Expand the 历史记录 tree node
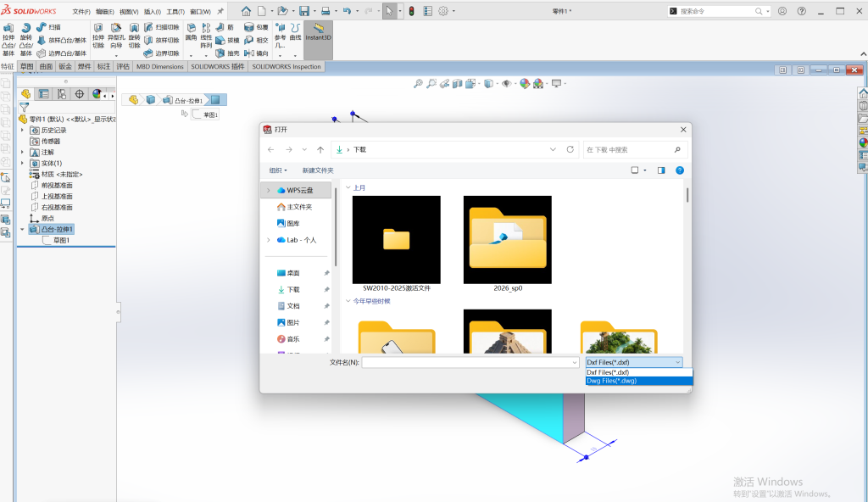Image resolution: width=868 pixels, height=502 pixels. tap(23, 131)
